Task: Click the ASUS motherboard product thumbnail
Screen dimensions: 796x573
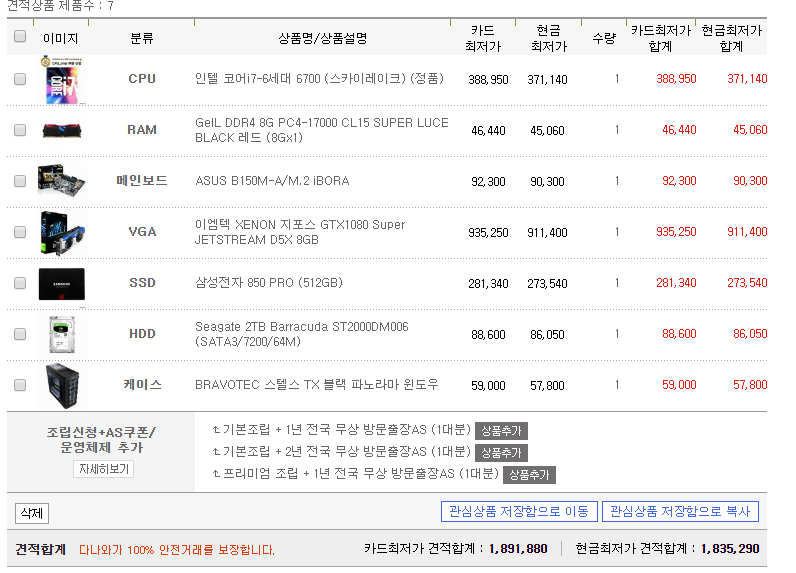Action: tap(61, 181)
